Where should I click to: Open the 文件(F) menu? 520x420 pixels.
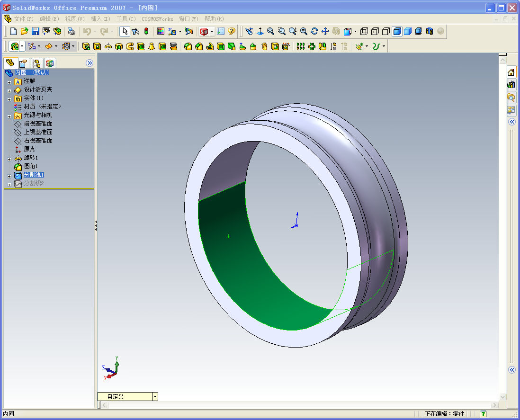[x=24, y=19]
